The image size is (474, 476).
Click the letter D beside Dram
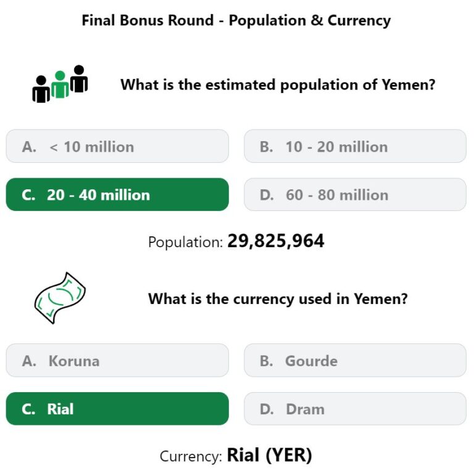267,409
